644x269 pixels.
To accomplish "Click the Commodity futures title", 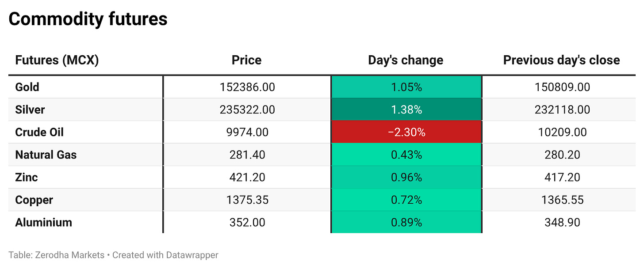I will coord(88,19).
